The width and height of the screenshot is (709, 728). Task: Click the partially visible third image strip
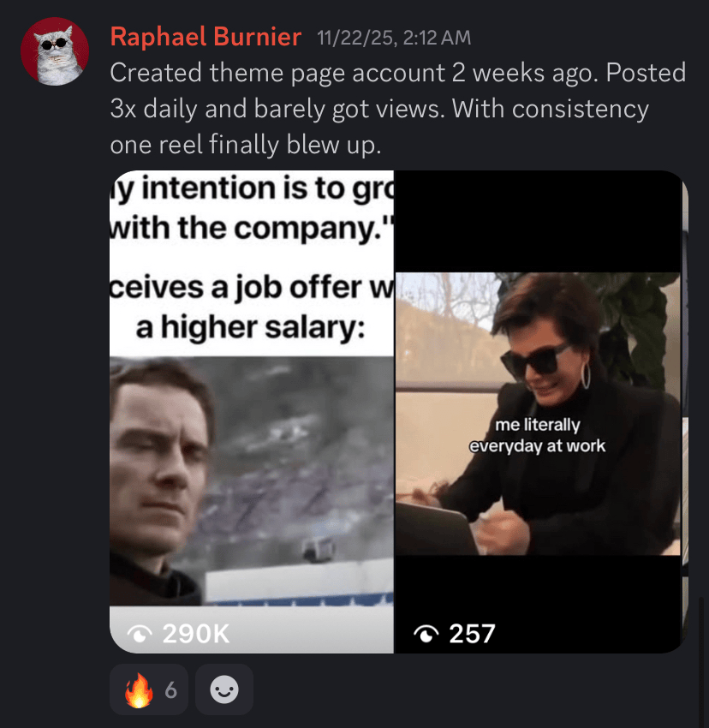(x=685, y=412)
